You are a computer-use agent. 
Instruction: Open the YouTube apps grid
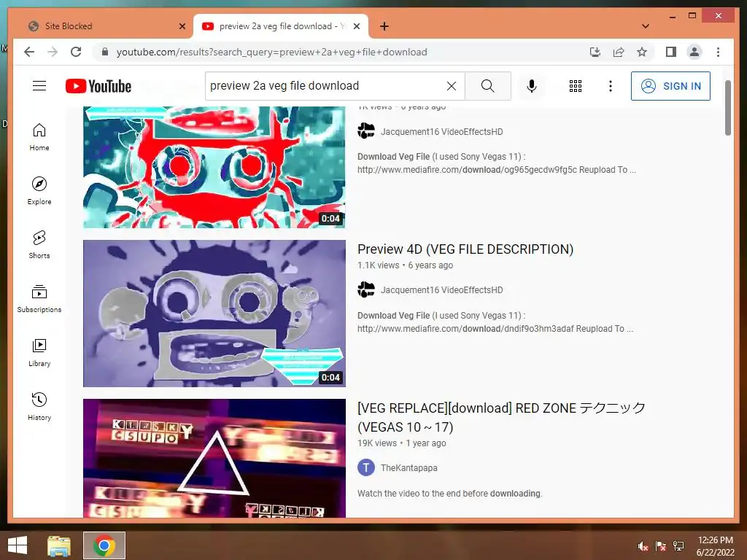576,86
